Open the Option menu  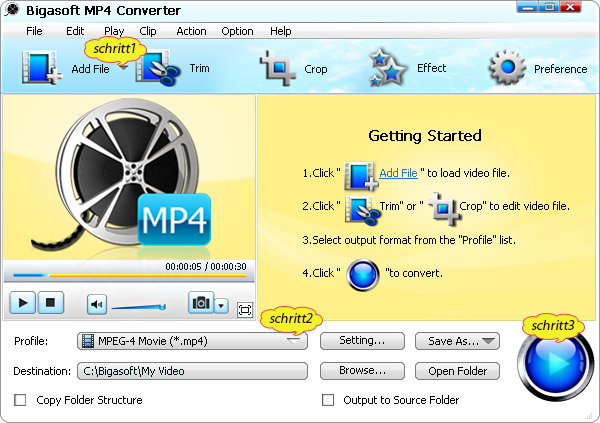pyautogui.click(x=237, y=31)
